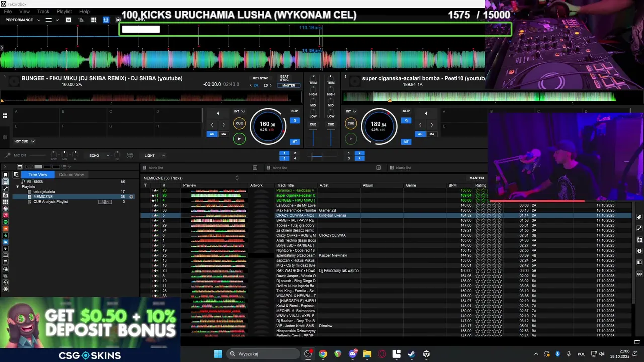Open the HOT CUE pad mode dropdown
The width and height of the screenshot is (644, 362).
[x=25, y=141]
